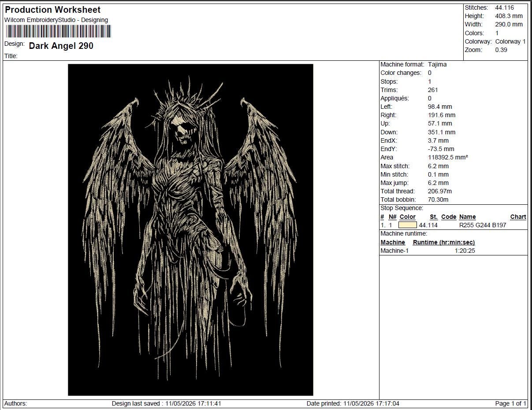This screenshot has width=532, height=410.
Task: Click the Area value 118392.5 mm²
Action: tap(448, 157)
